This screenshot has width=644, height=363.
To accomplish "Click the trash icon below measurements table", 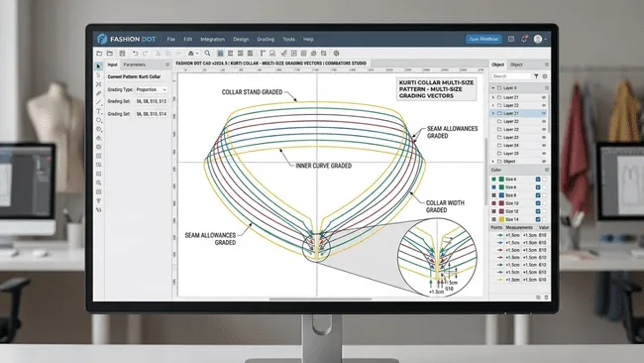I will coord(546,297).
